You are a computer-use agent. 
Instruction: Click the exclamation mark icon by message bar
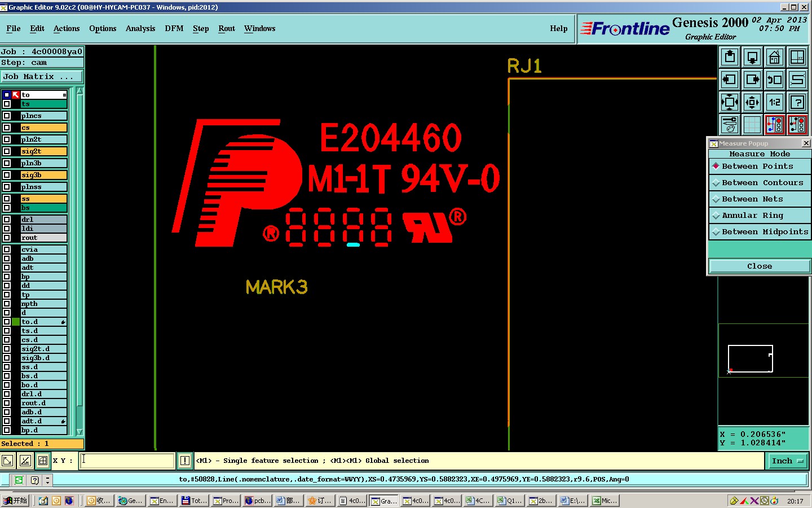coord(184,461)
